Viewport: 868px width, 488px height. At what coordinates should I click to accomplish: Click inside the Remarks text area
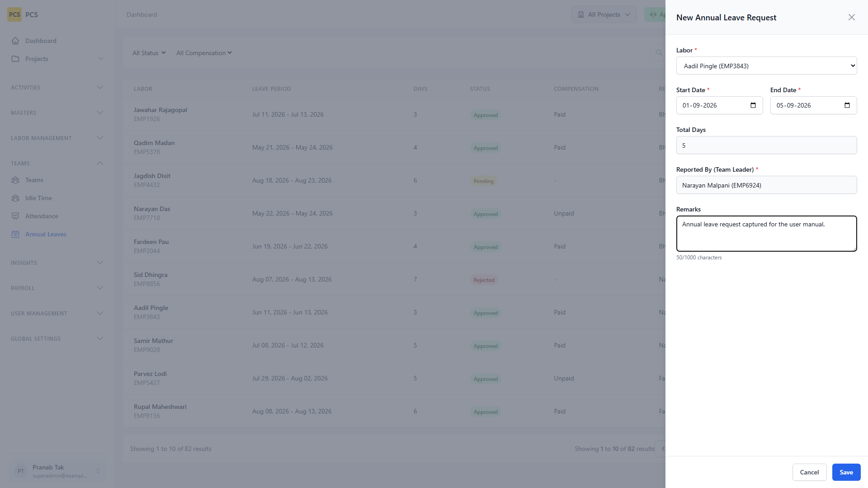click(x=766, y=234)
